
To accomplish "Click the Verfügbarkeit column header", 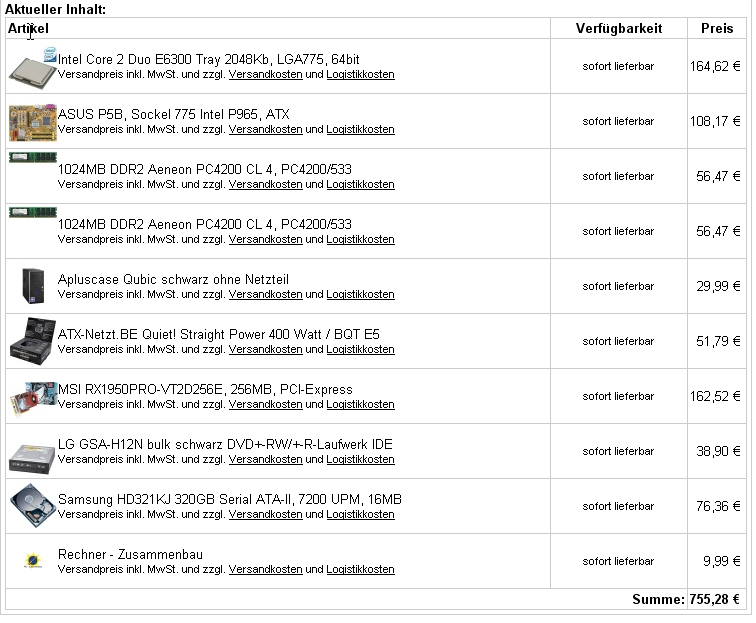I will click(x=619, y=28).
